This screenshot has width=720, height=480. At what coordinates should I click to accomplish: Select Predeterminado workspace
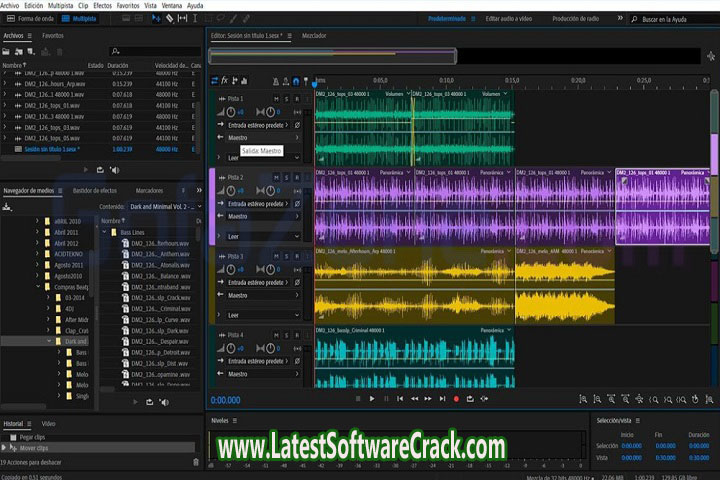(x=447, y=19)
